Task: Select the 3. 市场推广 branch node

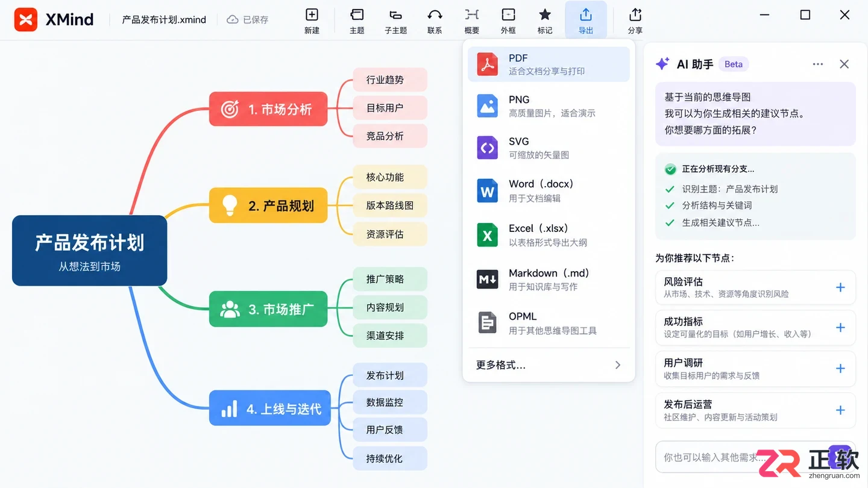Action: click(268, 309)
